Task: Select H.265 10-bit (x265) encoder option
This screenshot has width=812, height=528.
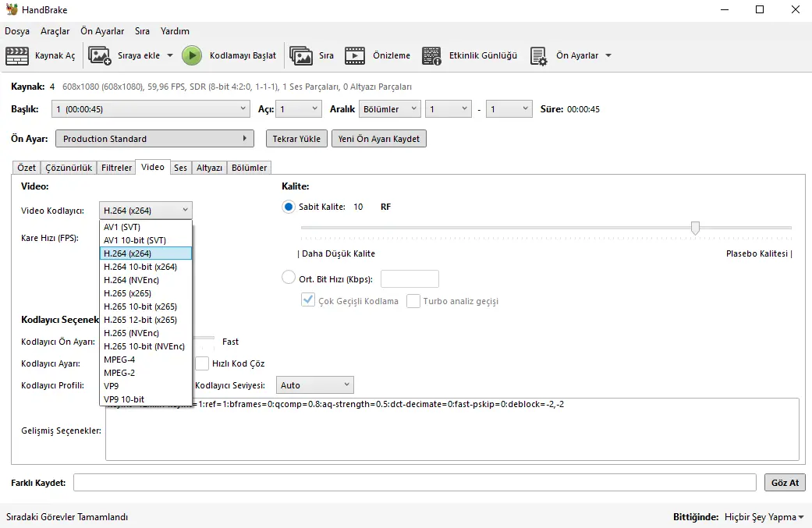Action: point(146,307)
